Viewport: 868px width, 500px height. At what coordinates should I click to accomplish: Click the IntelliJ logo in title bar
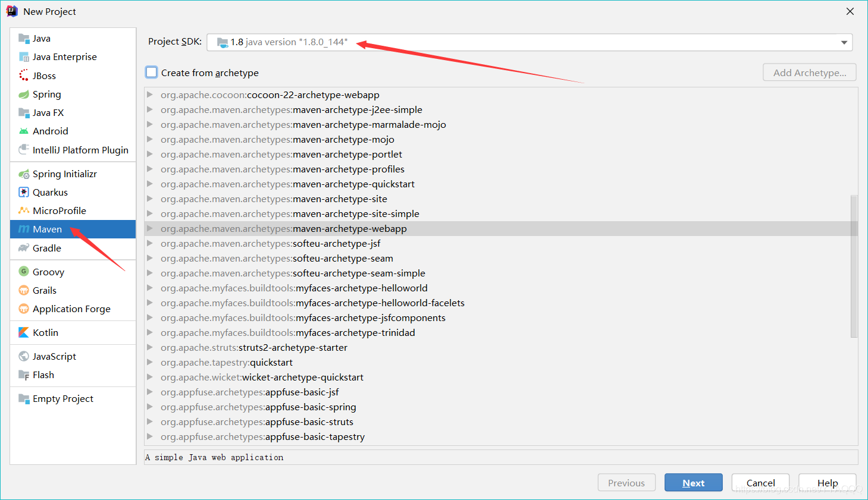(x=12, y=11)
